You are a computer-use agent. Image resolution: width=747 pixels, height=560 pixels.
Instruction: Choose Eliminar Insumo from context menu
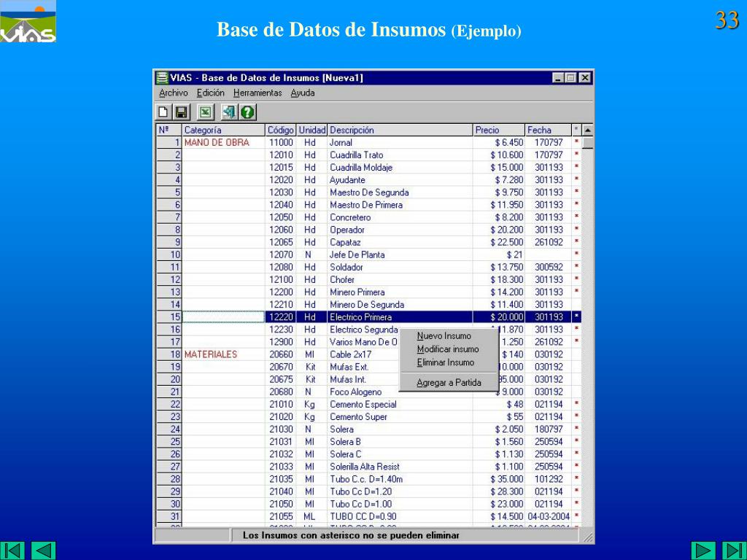click(446, 362)
